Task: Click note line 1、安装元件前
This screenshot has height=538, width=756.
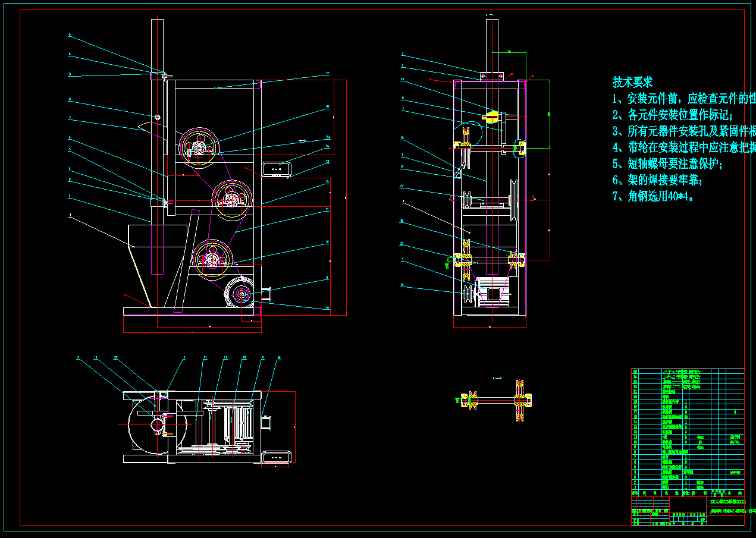Action: pos(684,99)
